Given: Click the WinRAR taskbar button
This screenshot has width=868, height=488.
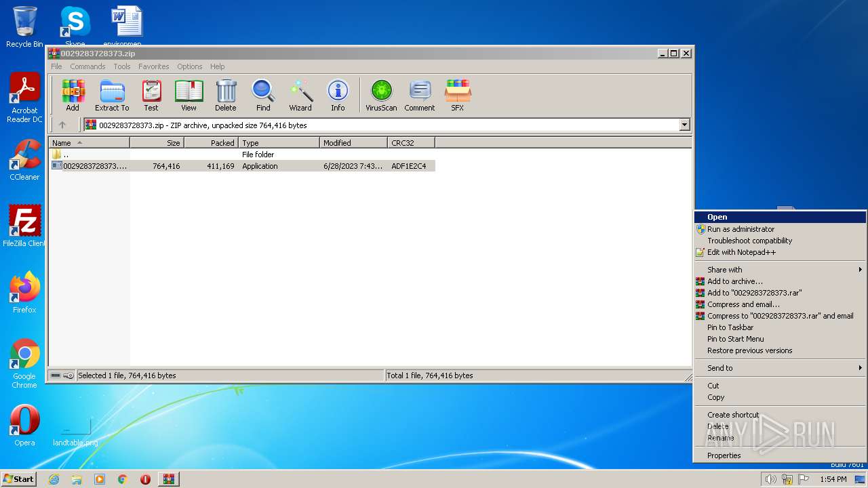Looking at the screenshot, I should 168,479.
